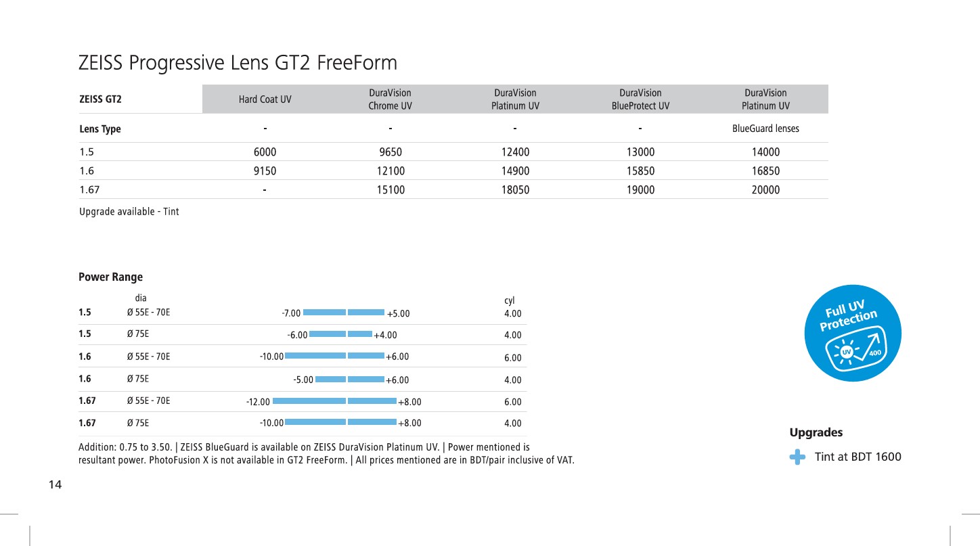Click the Full UV Protection badge
Image resolution: width=980 pixels, height=546 pixels.
pyautogui.click(x=853, y=333)
